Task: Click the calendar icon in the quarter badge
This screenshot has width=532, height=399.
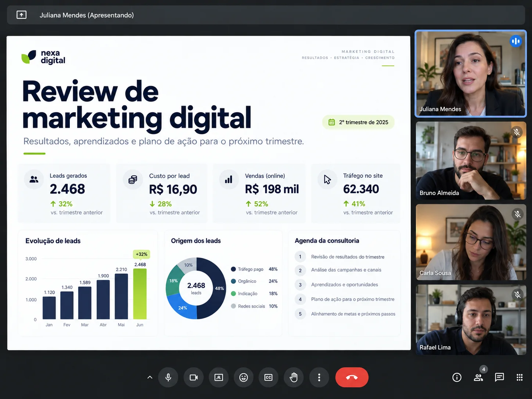Action: [x=331, y=122]
